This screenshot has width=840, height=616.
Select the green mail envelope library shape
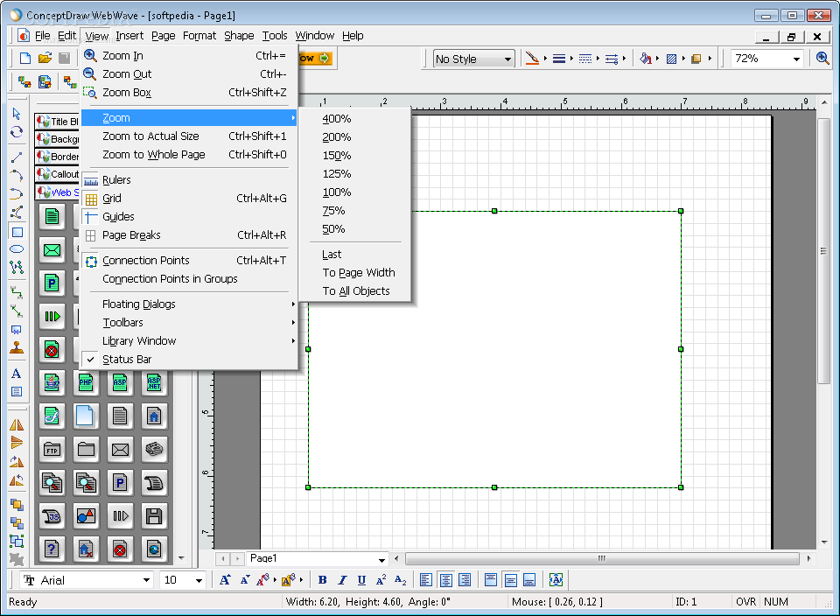[x=52, y=249]
